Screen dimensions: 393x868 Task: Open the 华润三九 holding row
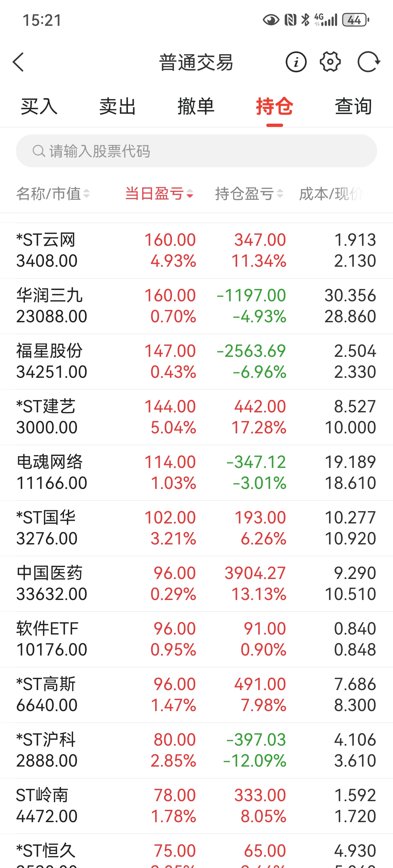196,306
